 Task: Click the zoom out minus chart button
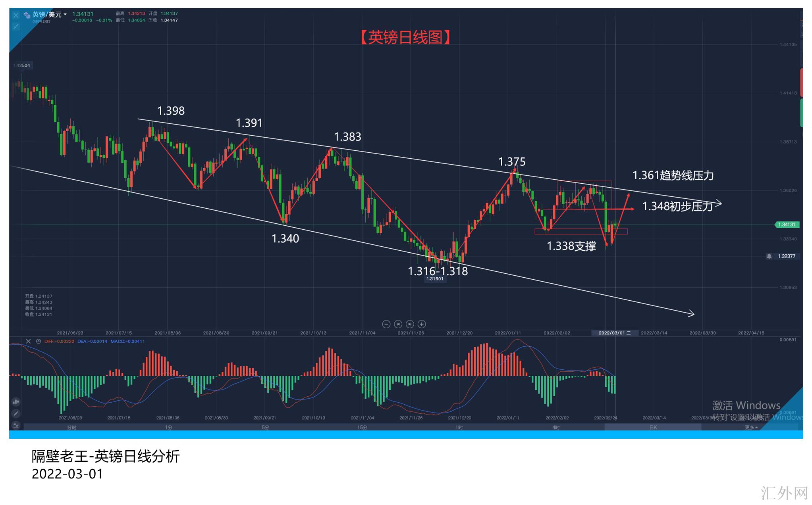click(x=386, y=324)
